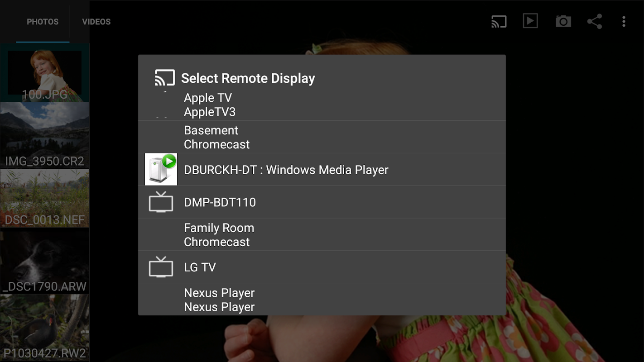Open the _DSC1790.ARW thumbnail
This screenshot has height=362, width=644.
pyautogui.click(x=44, y=261)
